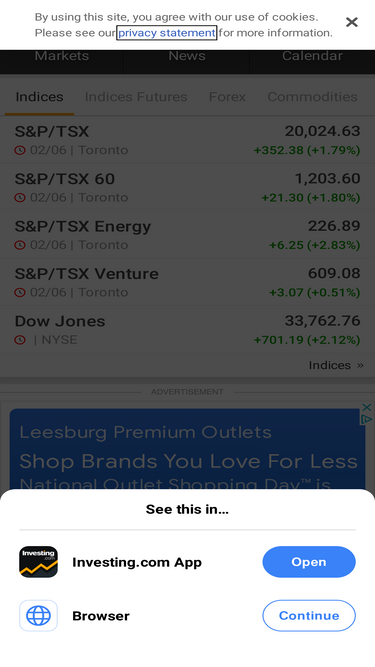Screen dimensions: 375x667
Task: Close the advertisement with the X icon
Action: [x=367, y=408]
